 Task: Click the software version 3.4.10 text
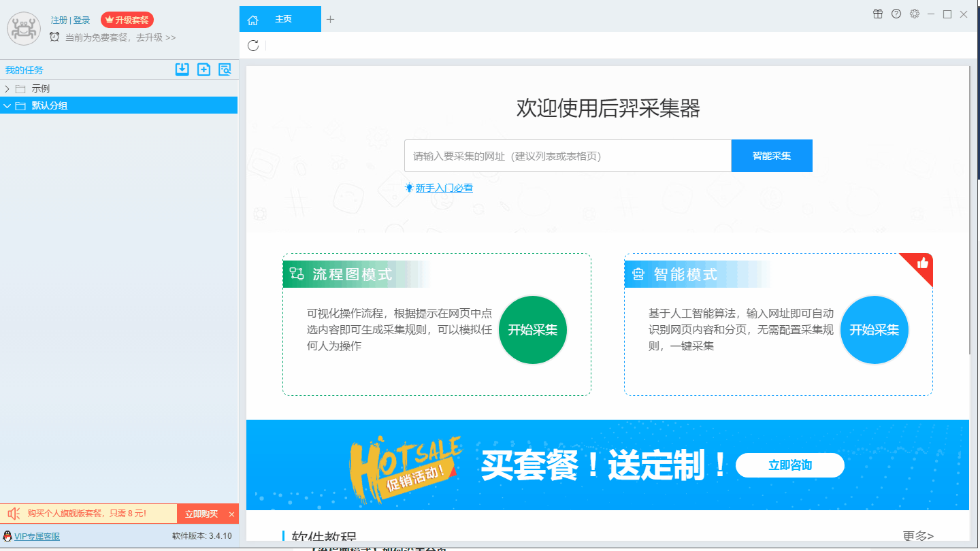[202, 536]
